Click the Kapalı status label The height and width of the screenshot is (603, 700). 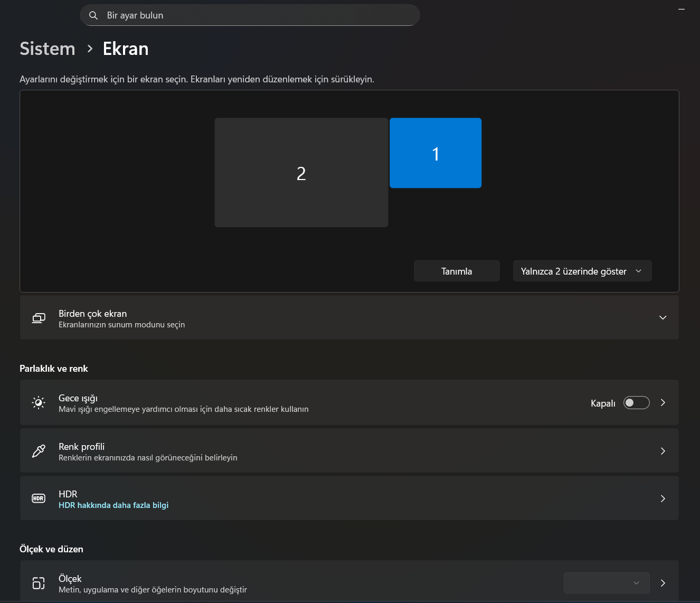tap(603, 403)
